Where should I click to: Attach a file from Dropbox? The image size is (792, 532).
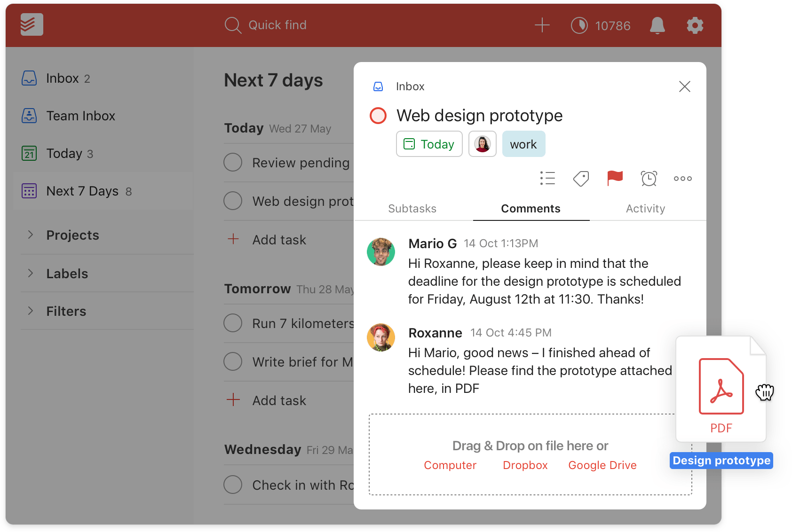click(525, 465)
